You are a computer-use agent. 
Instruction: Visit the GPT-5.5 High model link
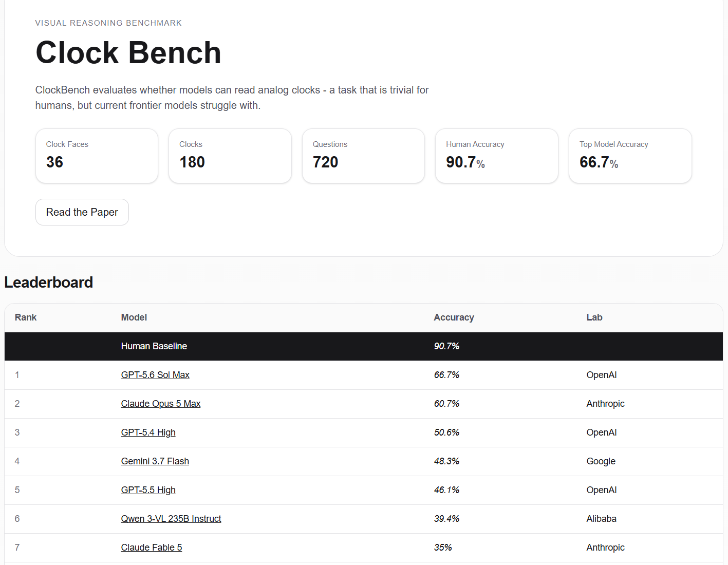click(x=148, y=490)
